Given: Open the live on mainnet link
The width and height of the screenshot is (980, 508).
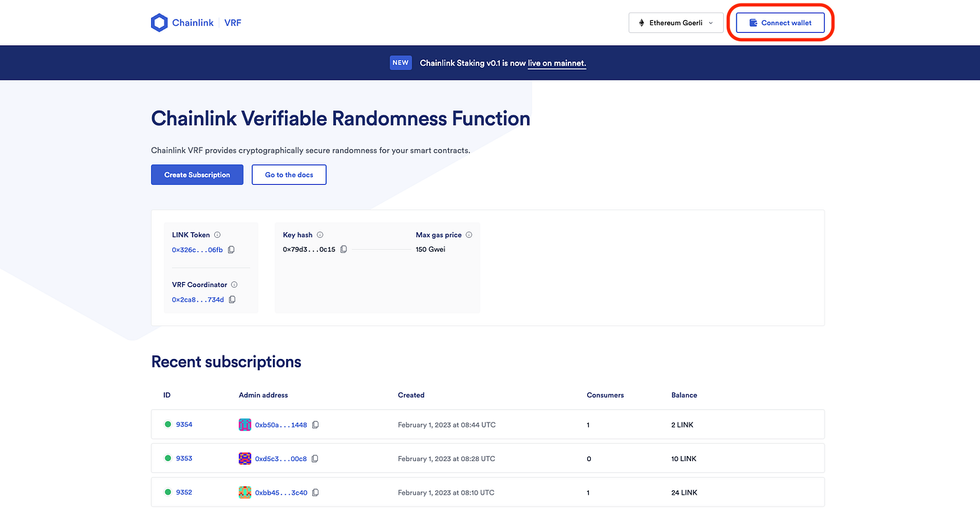Looking at the screenshot, I should point(556,63).
